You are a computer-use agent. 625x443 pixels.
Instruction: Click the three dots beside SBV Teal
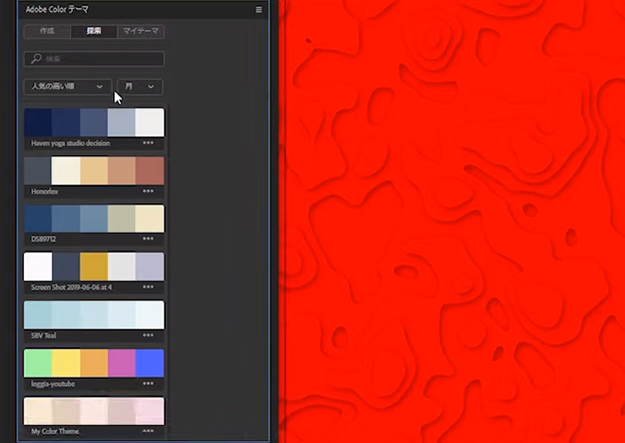(148, 335)
